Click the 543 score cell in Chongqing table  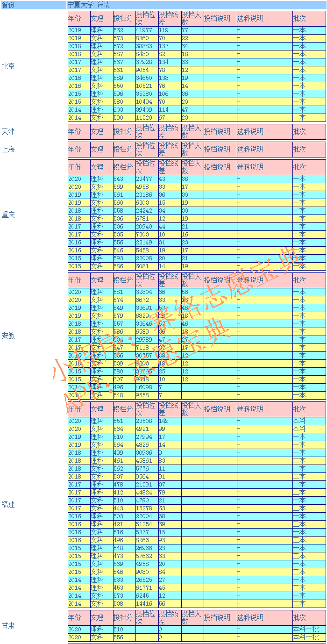click(124, 179)
